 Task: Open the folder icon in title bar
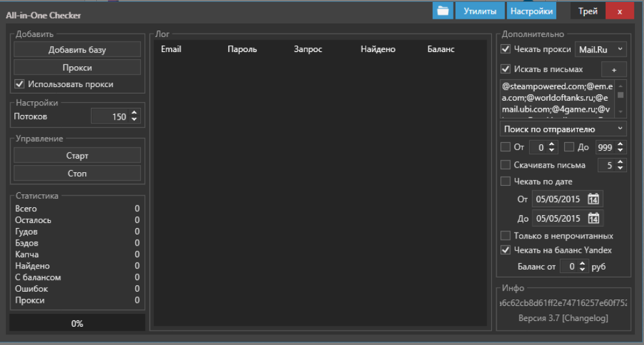coord(443,11)
